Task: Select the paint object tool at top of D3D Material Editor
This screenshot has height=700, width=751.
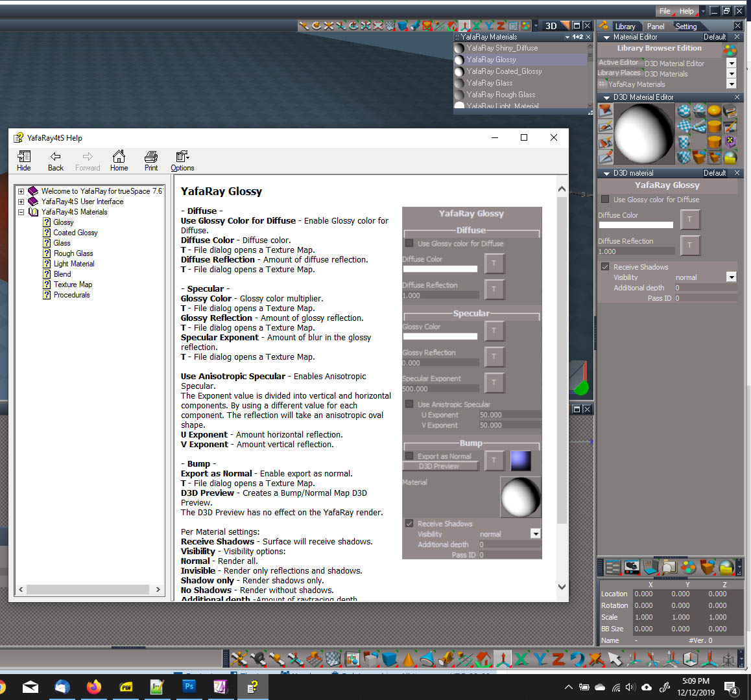Action: [605, 111]
